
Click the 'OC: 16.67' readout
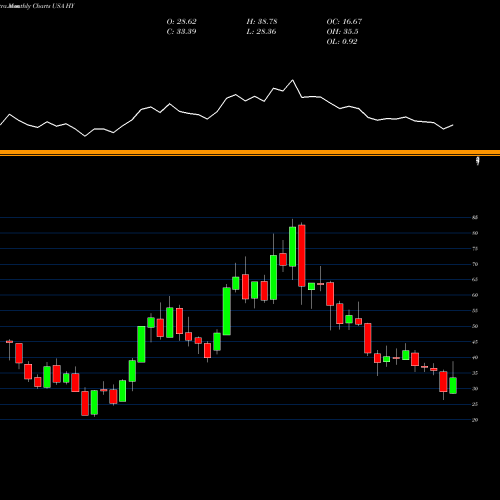click(x=344, y=21)
